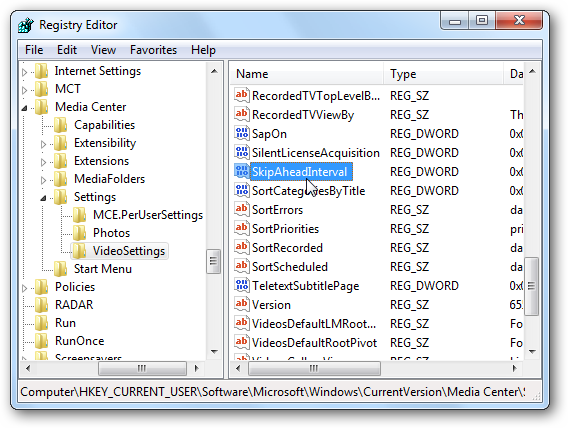Image resolution: width=568 pixels, height=428 pixels.
Task: Sort values by the Name column header
Action: click(307, 74)
